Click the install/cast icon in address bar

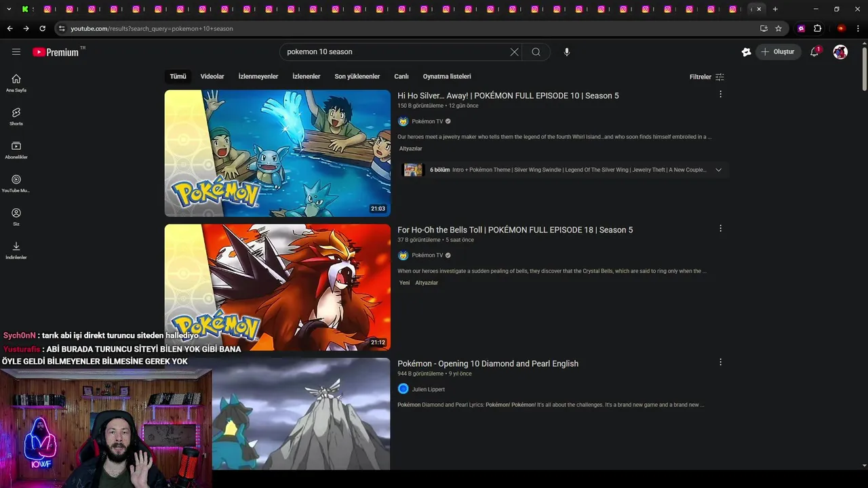click(x=764, y=28)
